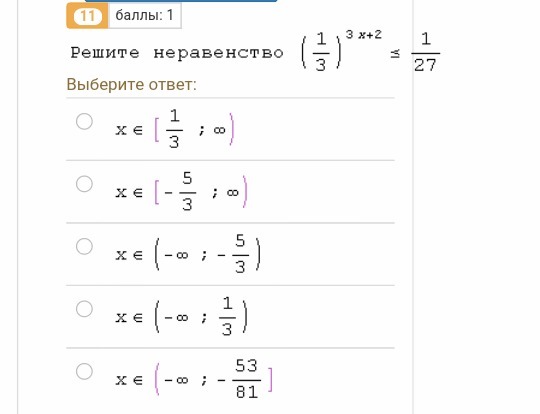The width and height of the screenshot is (540, 414).
Task: Click the blue bar above the question
Action: click(x=181, y=1)
